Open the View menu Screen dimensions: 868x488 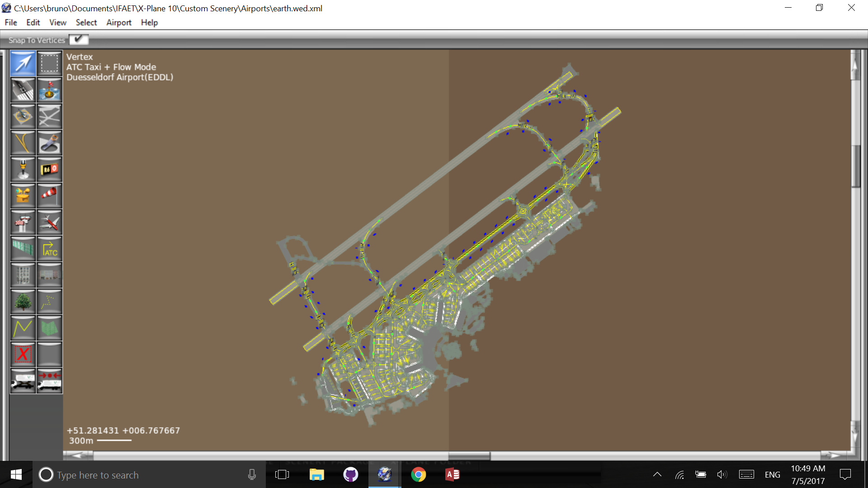coord(57,23)
